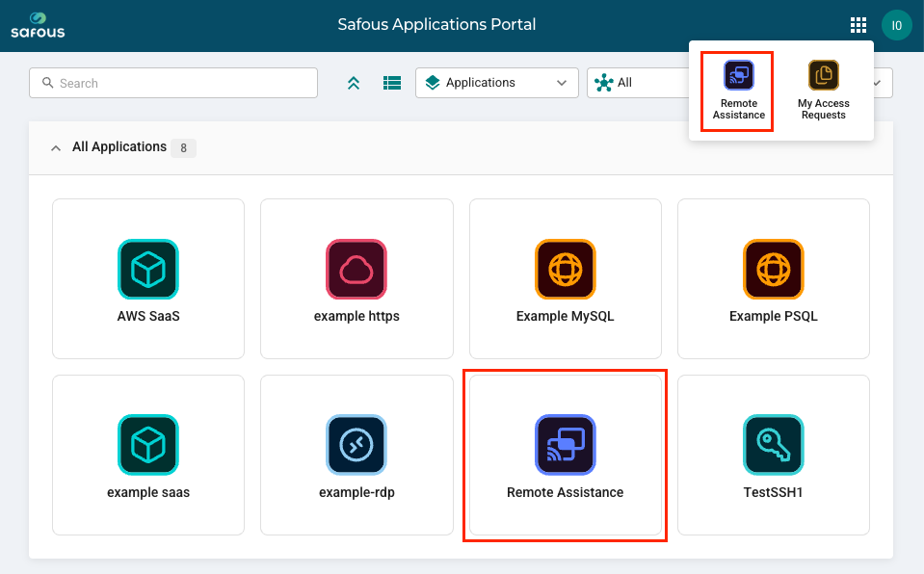Click the network icon beside All
Image resolution: width=924 pixels, height=574 pixels.
point(603,83)
